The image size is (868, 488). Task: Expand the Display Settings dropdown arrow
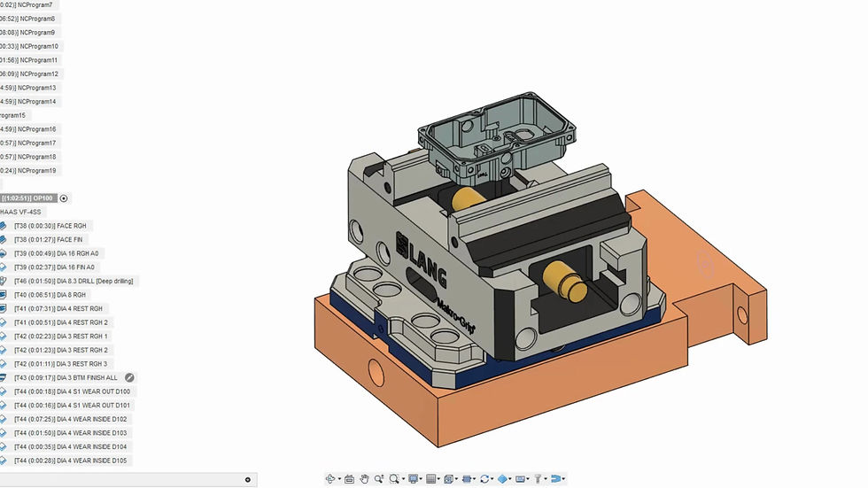421,479
